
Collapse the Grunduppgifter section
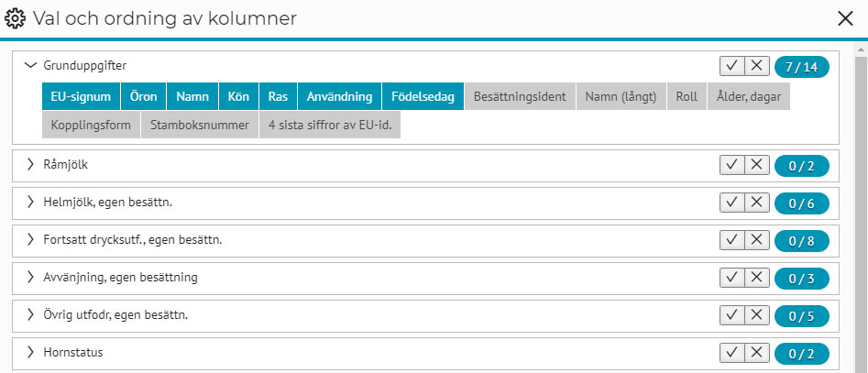click(x=30, y=65)
